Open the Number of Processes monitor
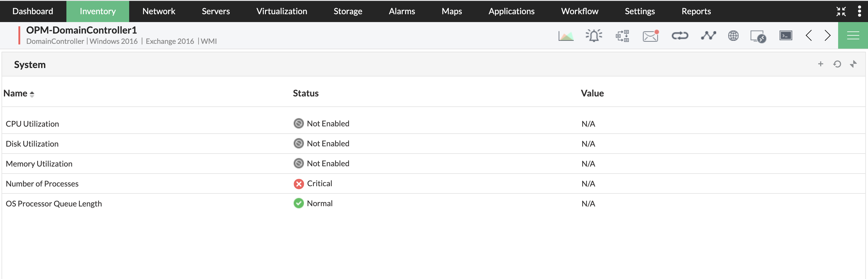The image size is (868, 279). pos(42,184)
